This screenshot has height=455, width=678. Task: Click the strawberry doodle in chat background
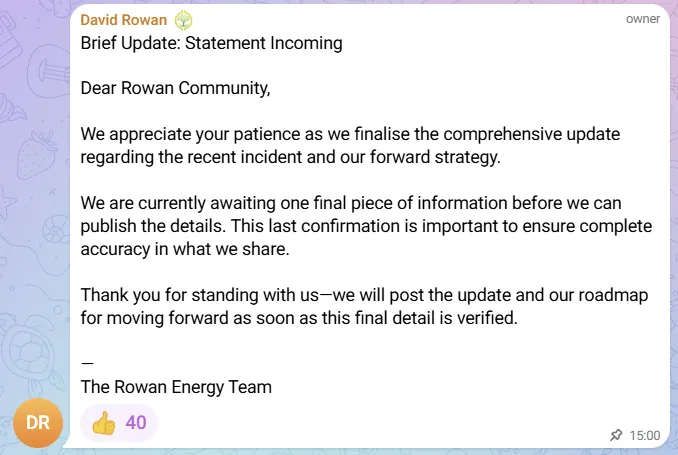(x=37, y=155)
